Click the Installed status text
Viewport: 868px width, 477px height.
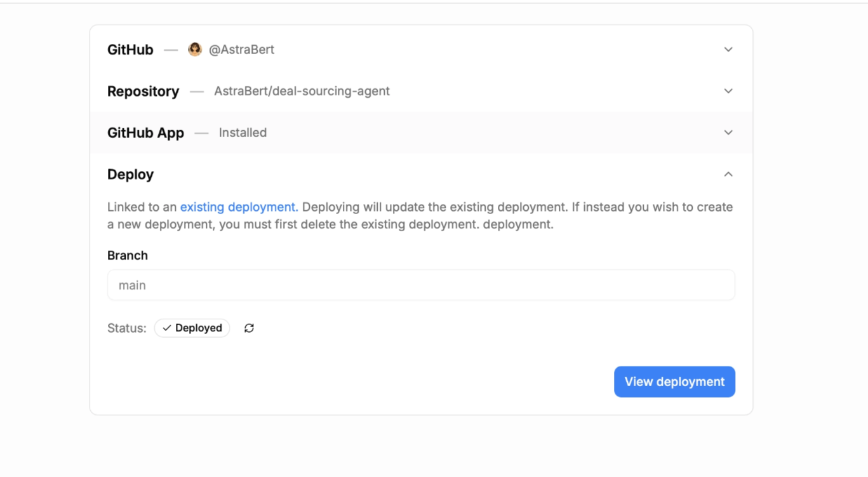(x=243, y=133)
